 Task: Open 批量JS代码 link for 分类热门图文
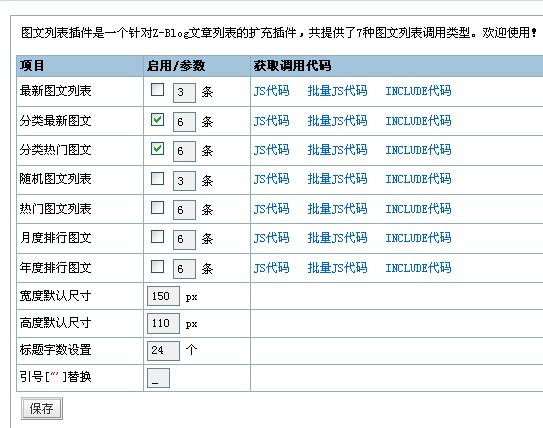(x=338, y=150)
